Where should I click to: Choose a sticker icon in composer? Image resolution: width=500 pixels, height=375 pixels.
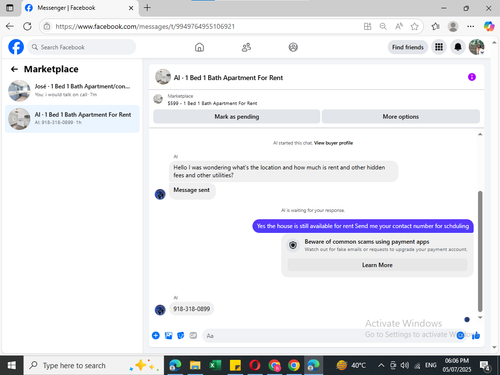point(181,335)
